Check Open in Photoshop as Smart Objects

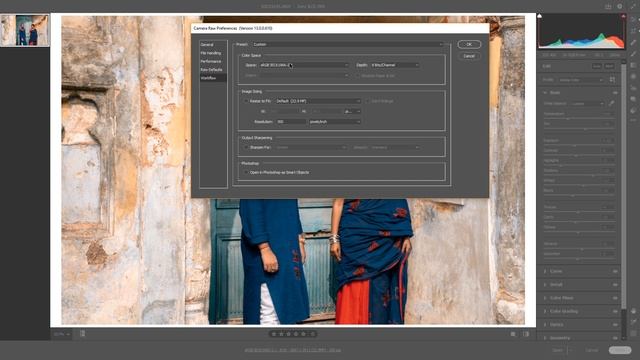[246, 172]
